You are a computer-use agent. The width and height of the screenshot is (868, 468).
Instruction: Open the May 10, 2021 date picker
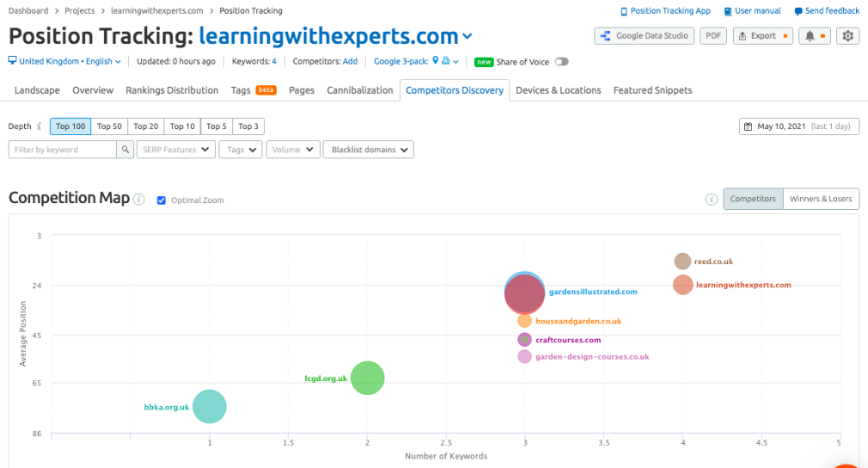point(798,126)
